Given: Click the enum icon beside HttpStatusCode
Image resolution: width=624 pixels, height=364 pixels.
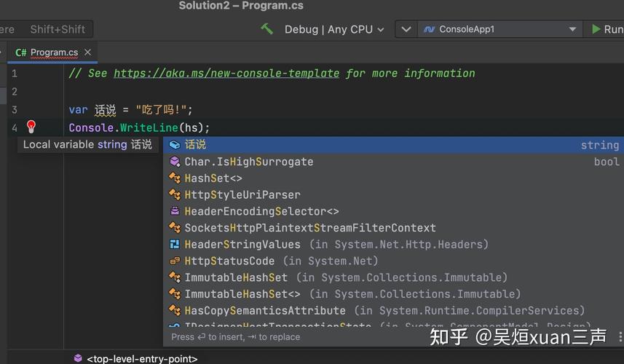Looking at the screenshot, I should (175, 261).
